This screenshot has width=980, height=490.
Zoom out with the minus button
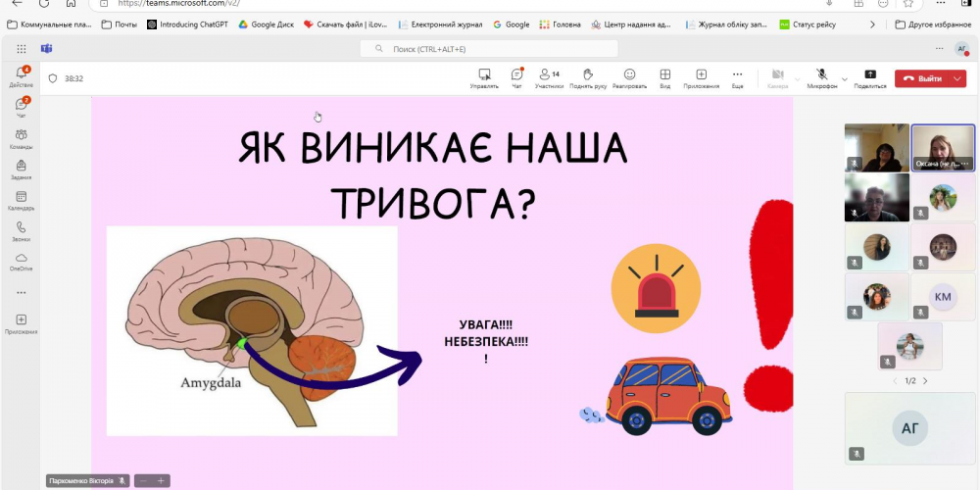142,480
